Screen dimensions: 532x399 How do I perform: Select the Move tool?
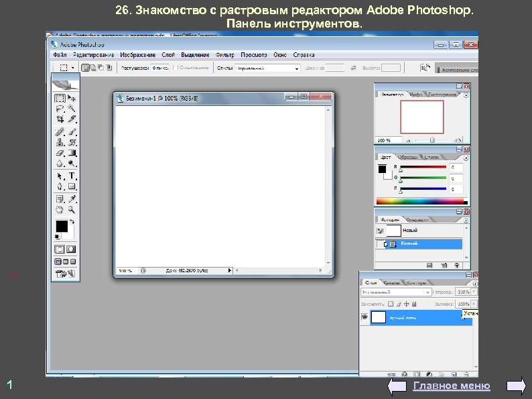point(72,98)
